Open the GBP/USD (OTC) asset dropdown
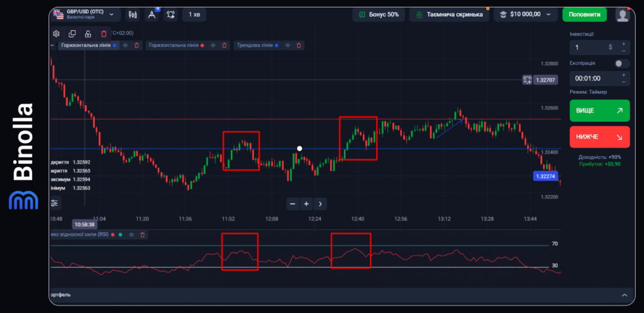The height and width of the screenshot is (313, 644). tap(86, 14)
